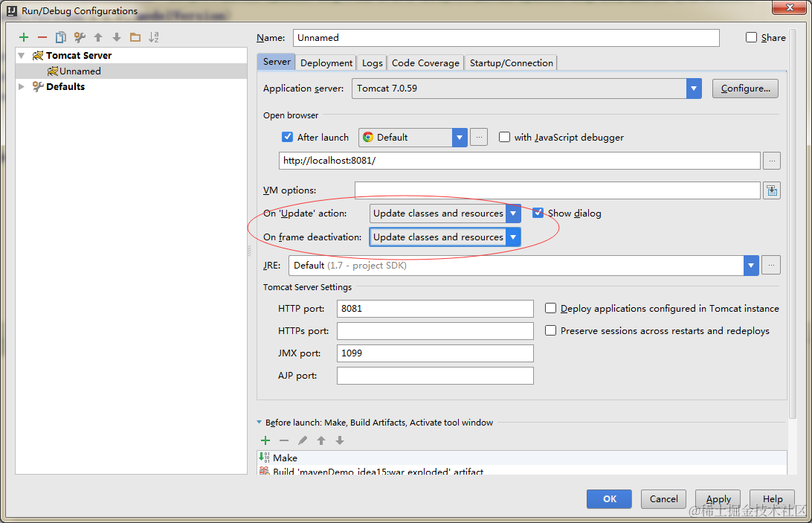The height and width of the screenshot is (523, 812).
Task: Collapse the Tomcat Server tree node
Action: coord(22,56)
